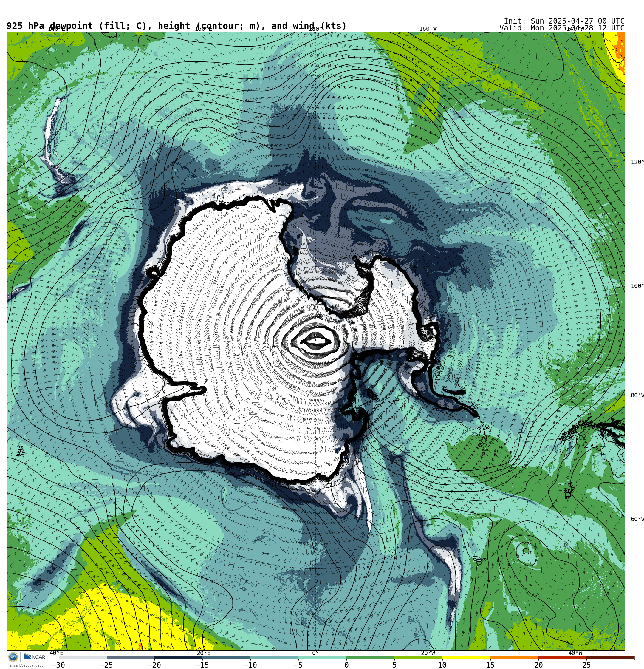Click the '20°W' longitude label at bottom
Viewport: 644px width, 669px height.
[428, 653]
